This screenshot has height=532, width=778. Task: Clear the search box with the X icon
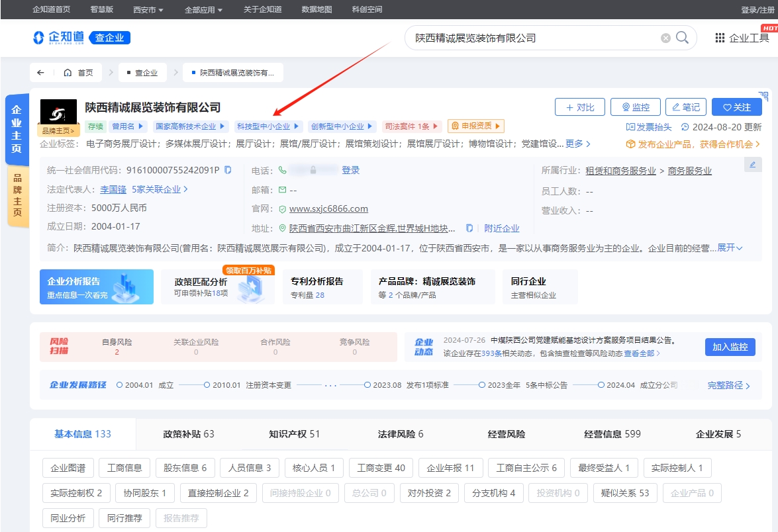(665, 38)
